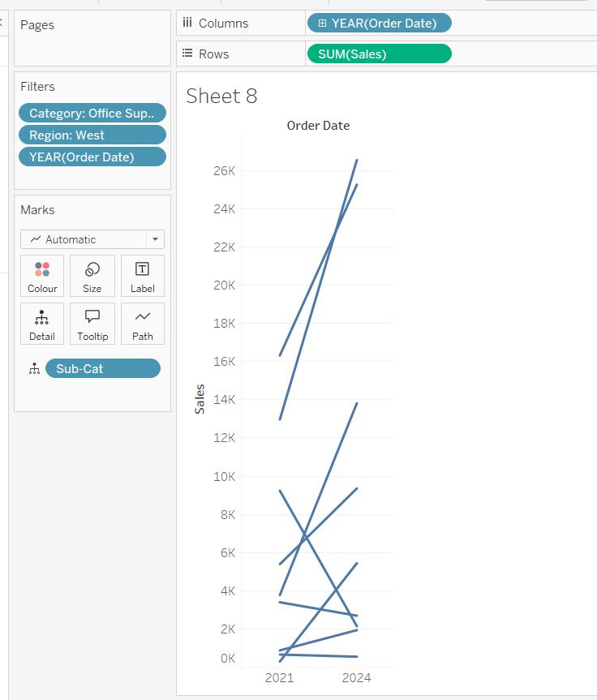597x700 pixels.
Task: Select the SUM(Sales) pill on Rows
Action: (x=379, y=54)
